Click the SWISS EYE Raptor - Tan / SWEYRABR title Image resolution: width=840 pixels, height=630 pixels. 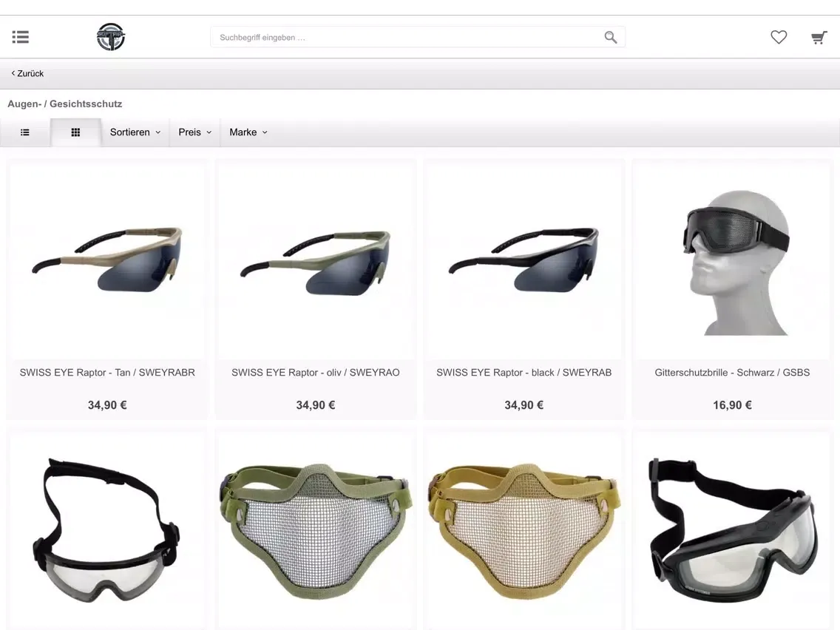click(107, 373)
